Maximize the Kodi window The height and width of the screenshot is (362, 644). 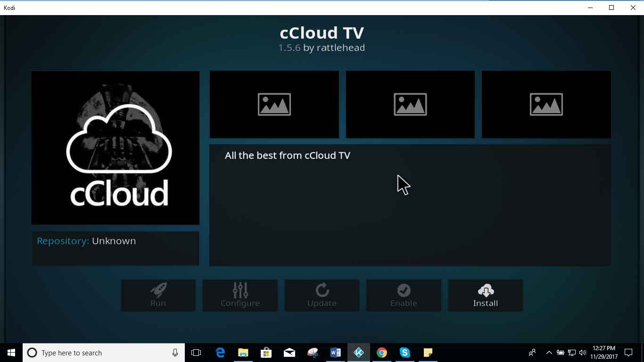click(x=611, y=8)
